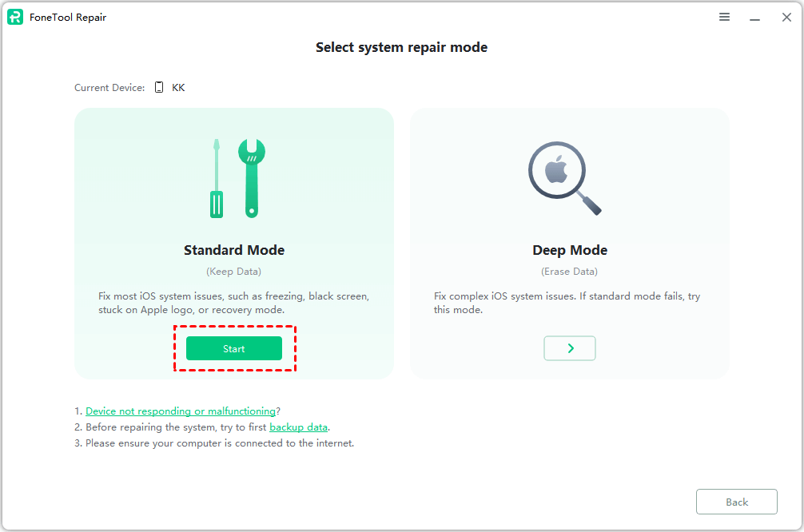Click the FoneTool Repair logo icon
804x532 pixels.
15,18
